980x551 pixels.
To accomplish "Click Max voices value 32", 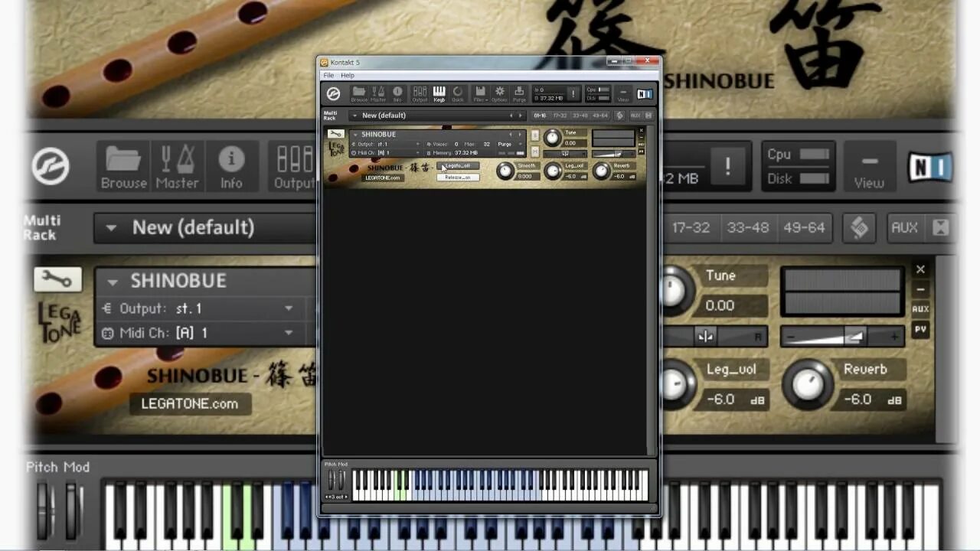I will click(486, 144).
